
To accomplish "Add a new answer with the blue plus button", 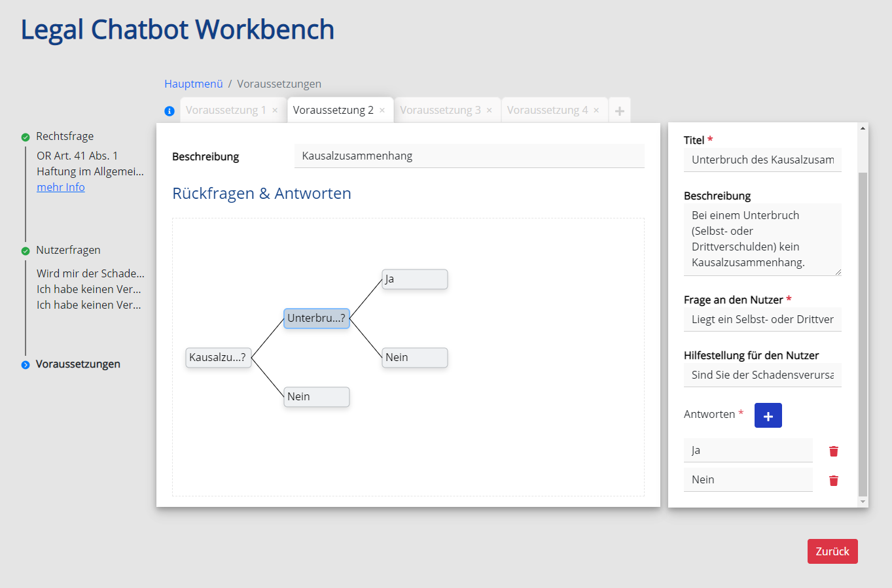I will (768, 415).
